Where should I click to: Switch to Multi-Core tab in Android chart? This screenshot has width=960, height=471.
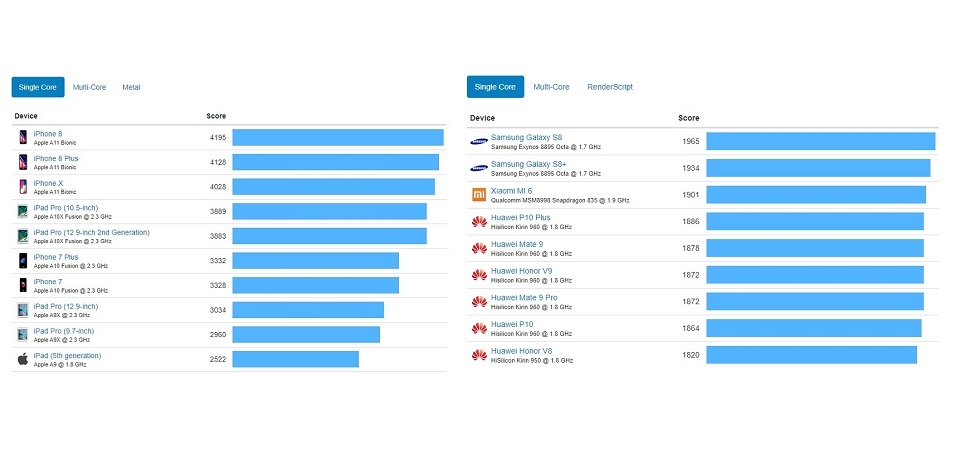pyautogui.click(x=551, y=87)
